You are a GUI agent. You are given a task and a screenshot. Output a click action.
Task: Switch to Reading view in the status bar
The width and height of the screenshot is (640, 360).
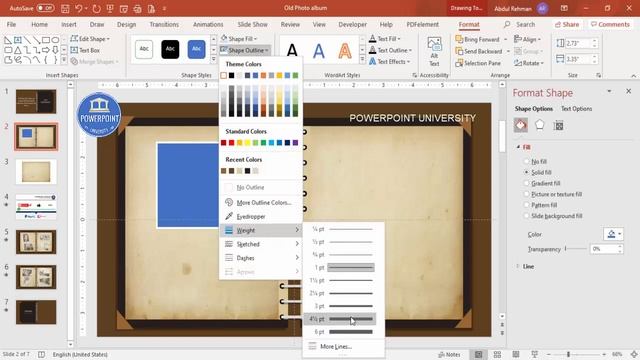[516, 354]
